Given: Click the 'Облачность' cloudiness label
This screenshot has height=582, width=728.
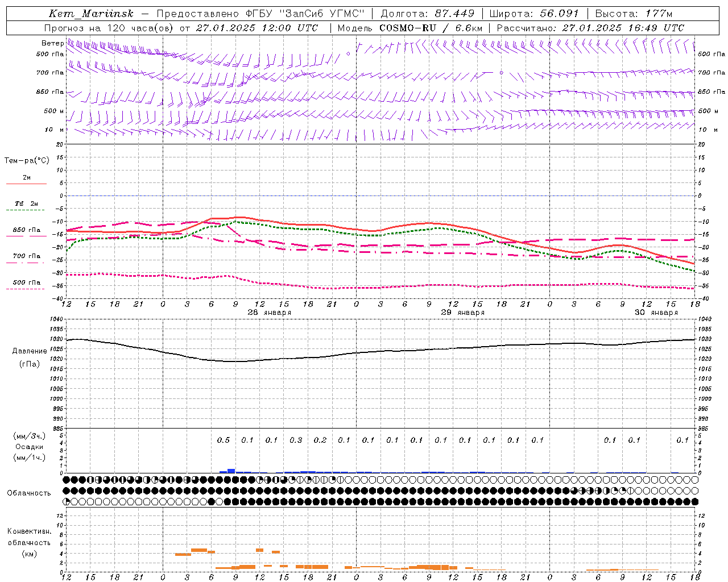Looking at the screenshot, I should (29, 493).
